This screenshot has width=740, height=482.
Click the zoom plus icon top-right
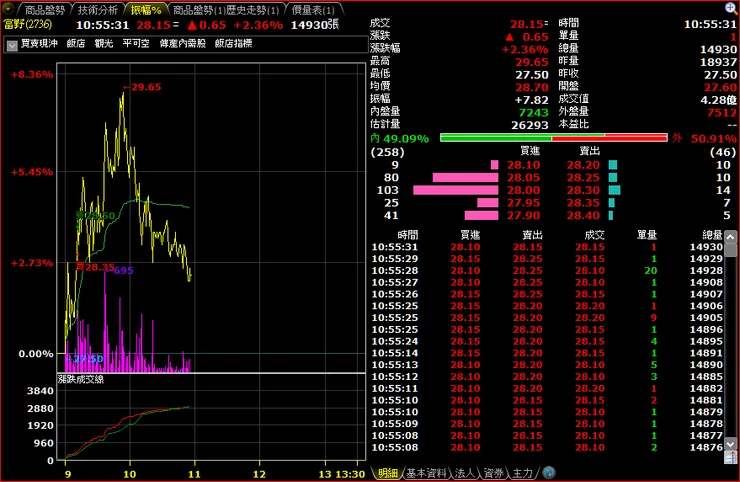point(731,8)
